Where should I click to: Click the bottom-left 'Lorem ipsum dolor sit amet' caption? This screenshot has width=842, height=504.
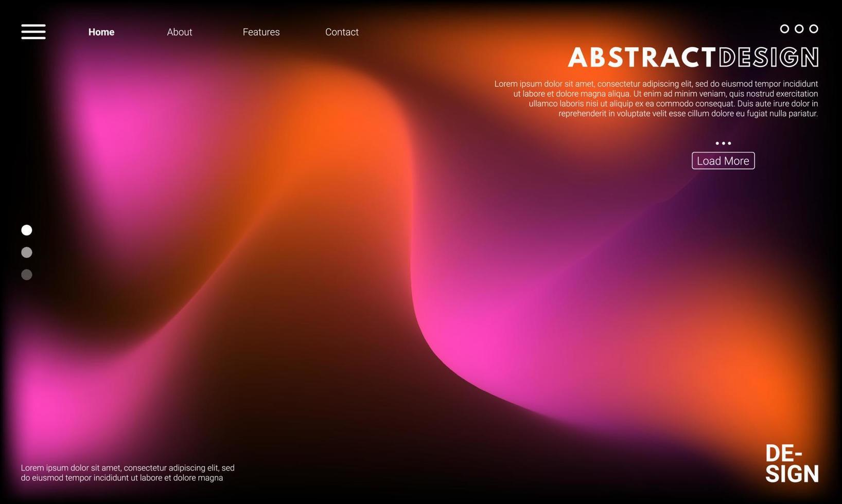[x=128, y=473]
